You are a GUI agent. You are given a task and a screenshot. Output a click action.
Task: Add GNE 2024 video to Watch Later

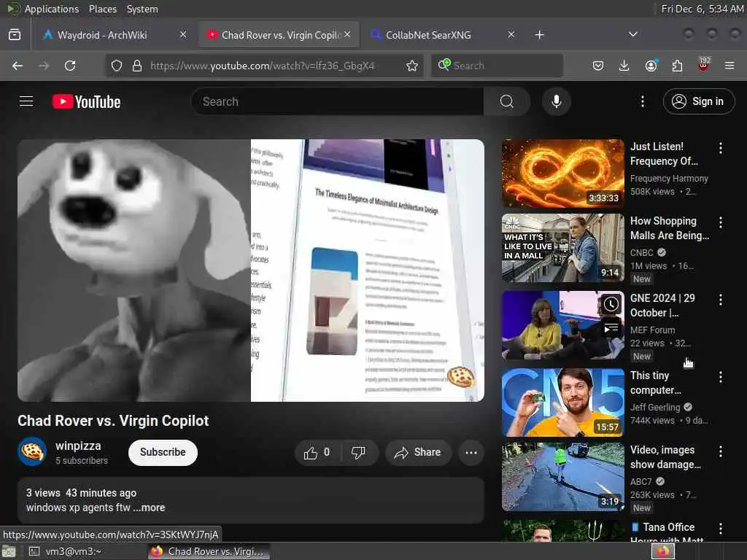click(x=611, y=304)
